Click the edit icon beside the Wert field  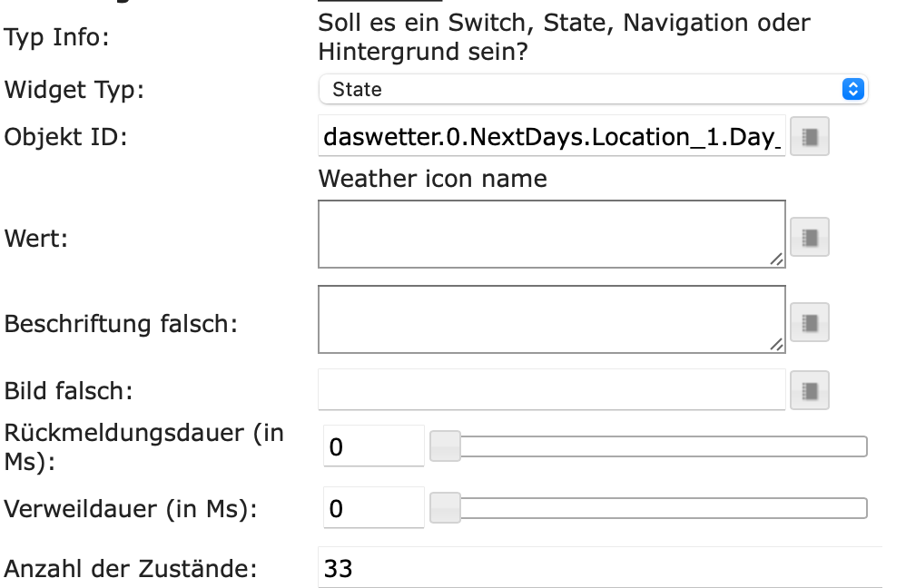click(x=810, y=239)
